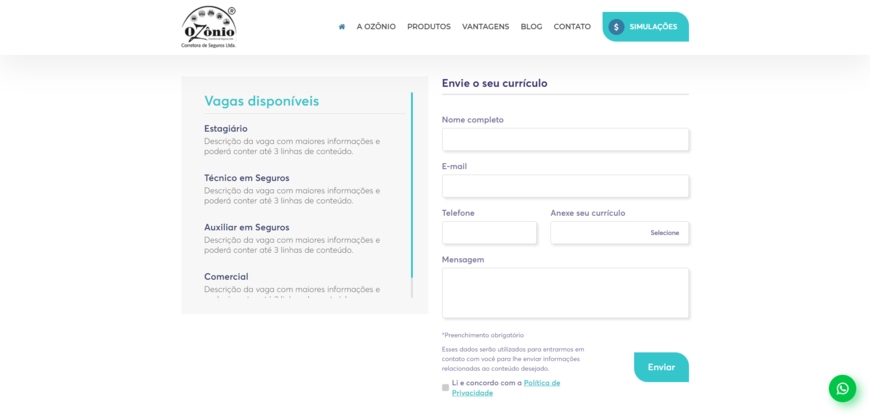The width and height of the screenshot is (870, 415).
Task: Click Selecione to attach a résumé
Action: point(664,233)
